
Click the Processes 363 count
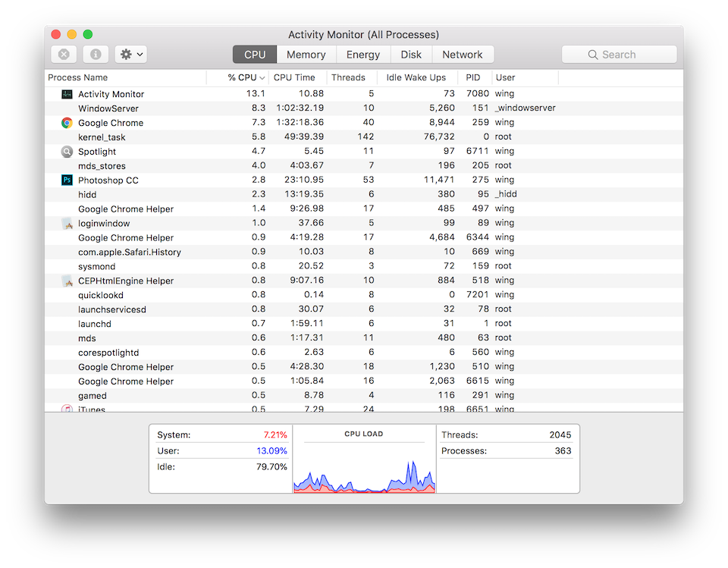563,451
